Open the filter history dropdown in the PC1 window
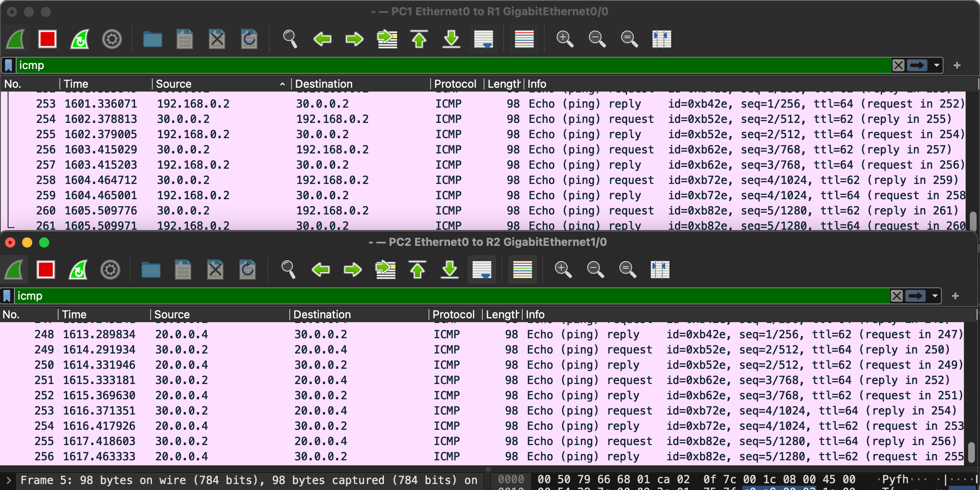This screenshot has width=980, height=490. [936, 65]
